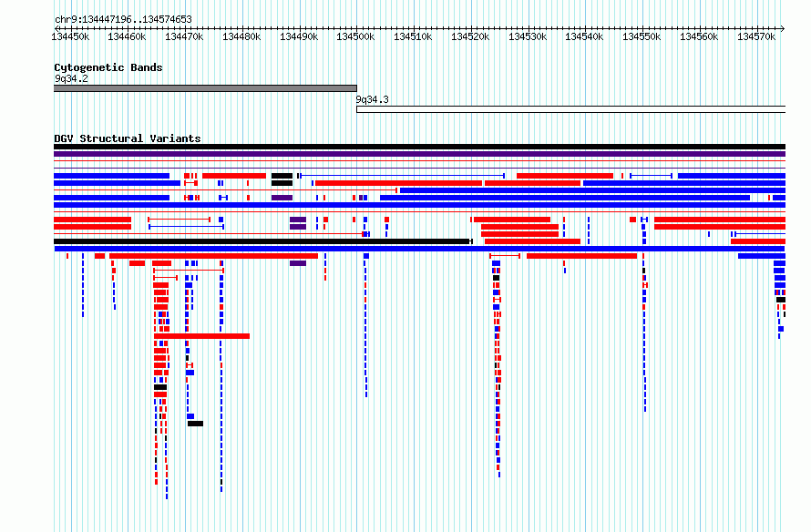Click the 134490k ruler label
This screenshot has height=532, width=811.
(299, 37)
